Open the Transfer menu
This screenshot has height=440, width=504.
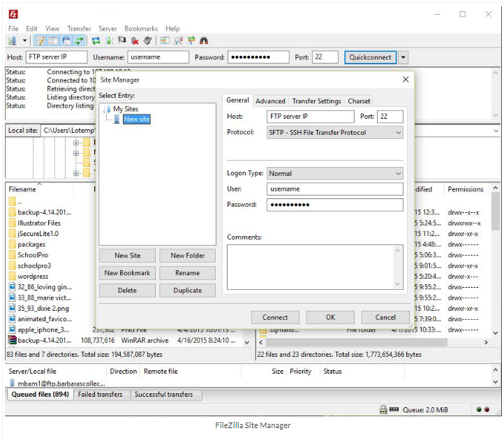[79, 29]
